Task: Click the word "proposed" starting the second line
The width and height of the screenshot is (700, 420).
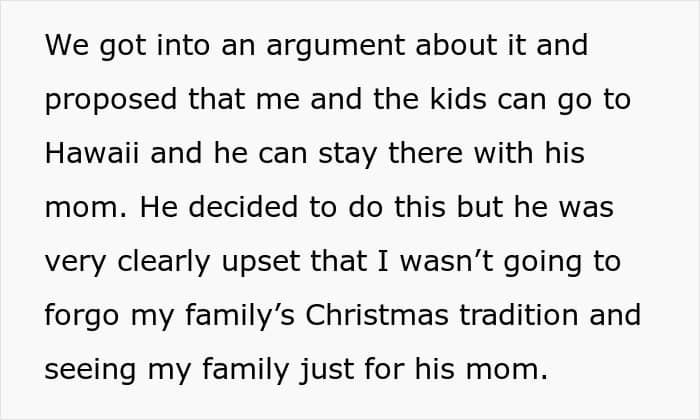Action: coord(111,100)
